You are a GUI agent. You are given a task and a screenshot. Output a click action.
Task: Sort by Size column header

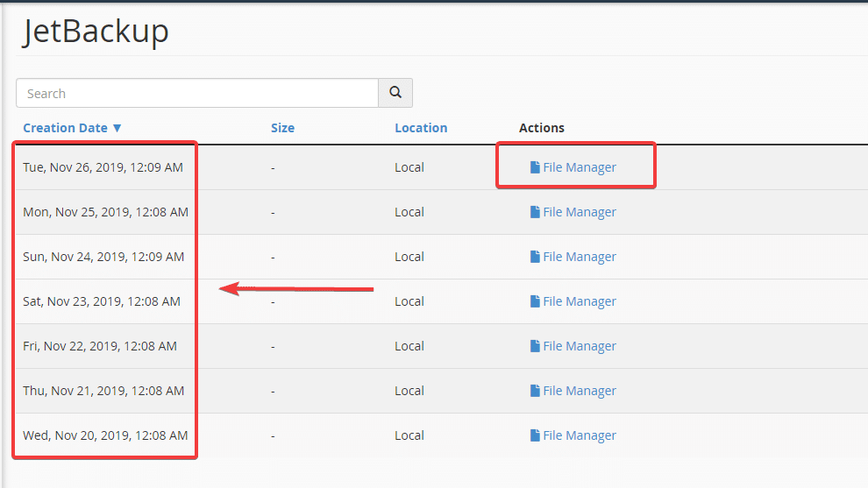point(282,128)
